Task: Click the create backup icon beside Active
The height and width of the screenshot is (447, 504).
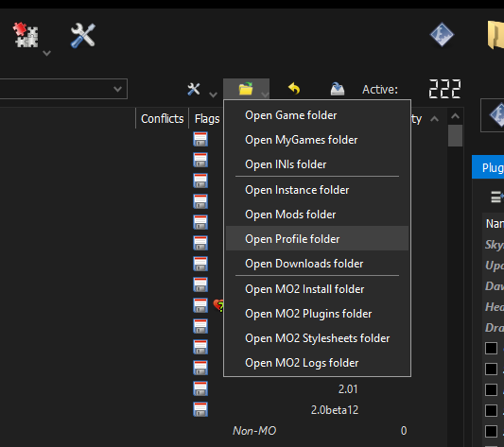Action: [x=338, y=89]
